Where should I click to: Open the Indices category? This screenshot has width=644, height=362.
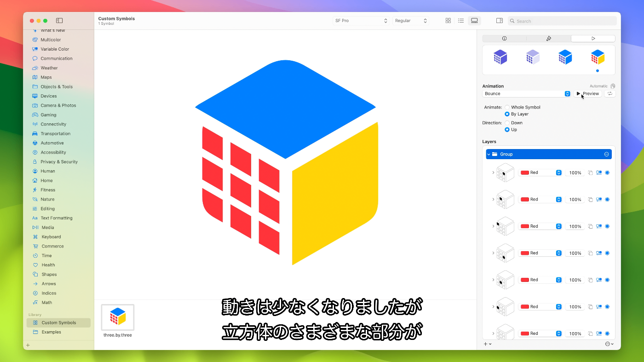click(x=49, y=293)
